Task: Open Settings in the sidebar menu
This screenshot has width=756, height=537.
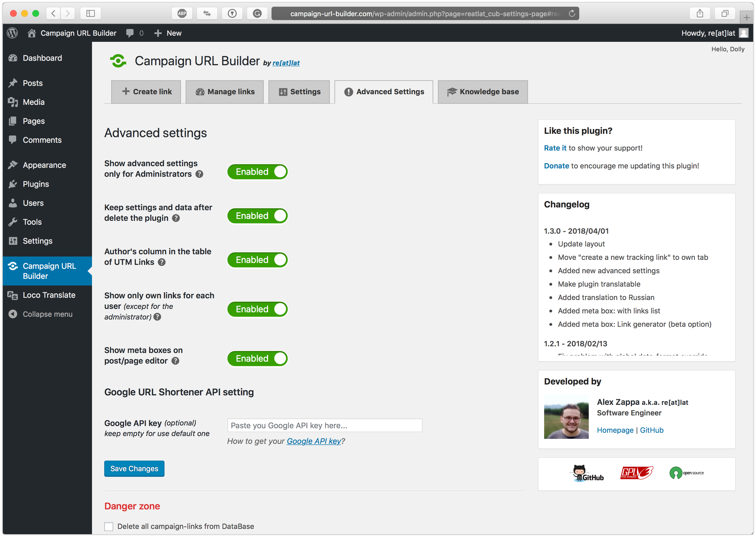Action: (x=47, y=241)
